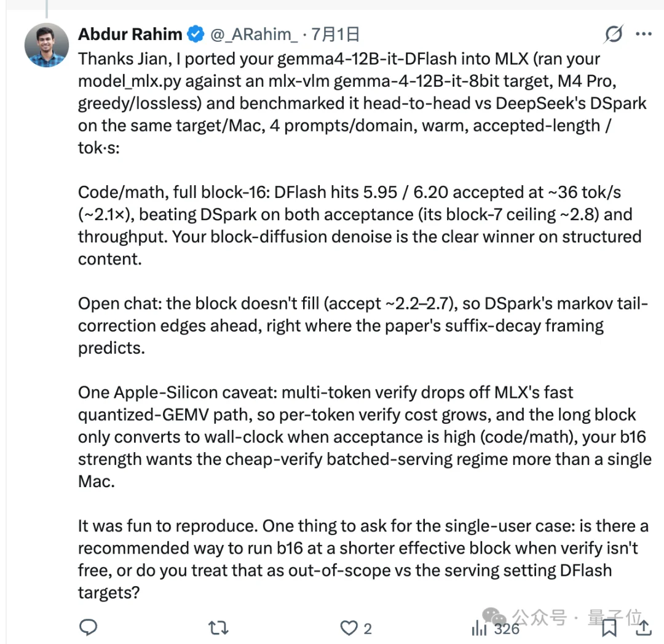This screenshot has height=644, width=664.
Task: Reply using the speech bubble icon
Action: pyautogui.click(x=89, y=627)
